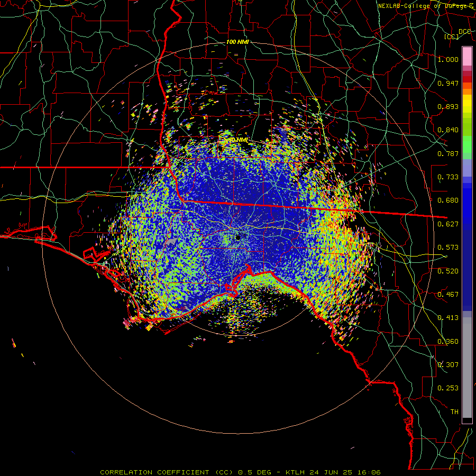Click the gray segment of the color scale
The image size is (476, 476).
(467, 368)
